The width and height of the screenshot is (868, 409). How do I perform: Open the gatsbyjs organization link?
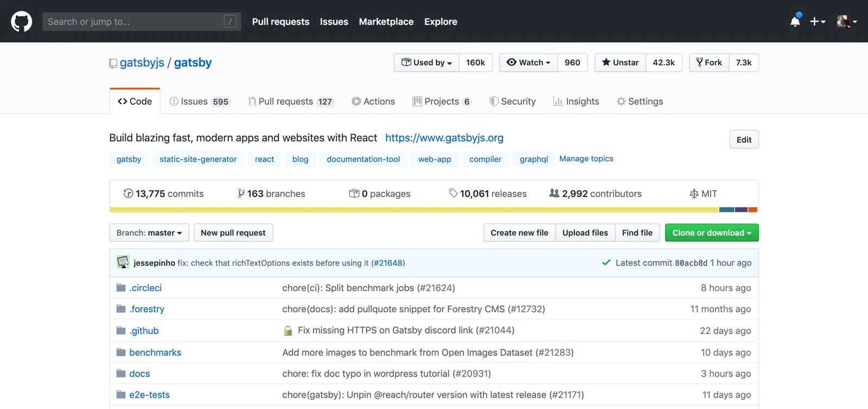tap(142, 62)
